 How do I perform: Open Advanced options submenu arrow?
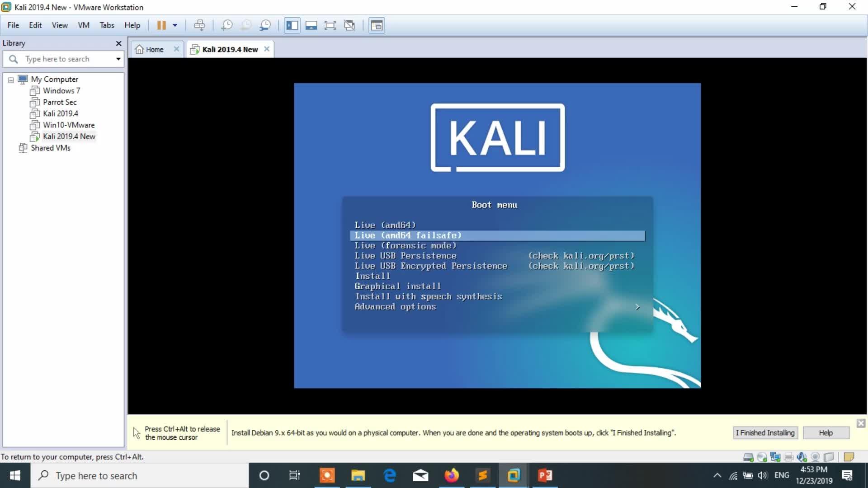click(637, 307)
